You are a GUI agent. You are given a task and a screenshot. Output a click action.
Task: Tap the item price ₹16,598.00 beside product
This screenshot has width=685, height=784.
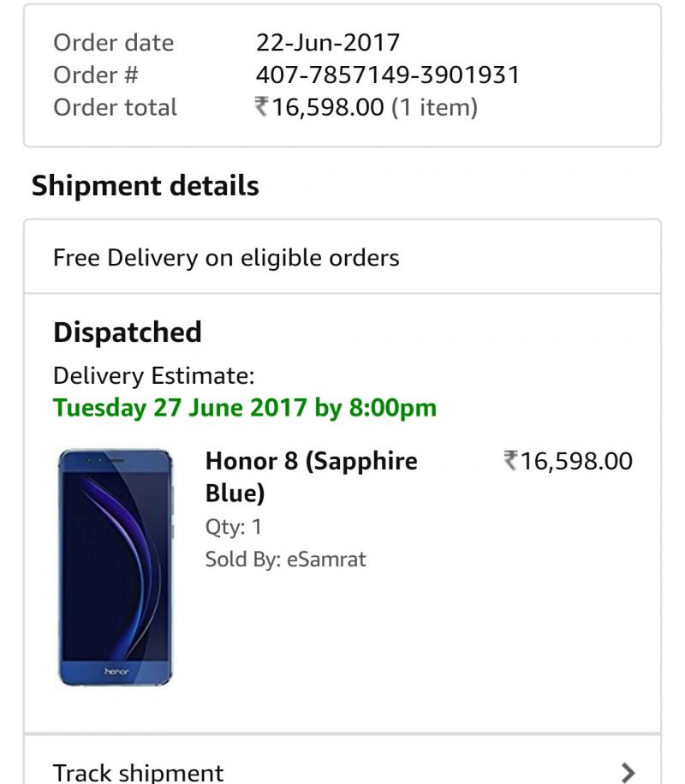click(568, 461)
